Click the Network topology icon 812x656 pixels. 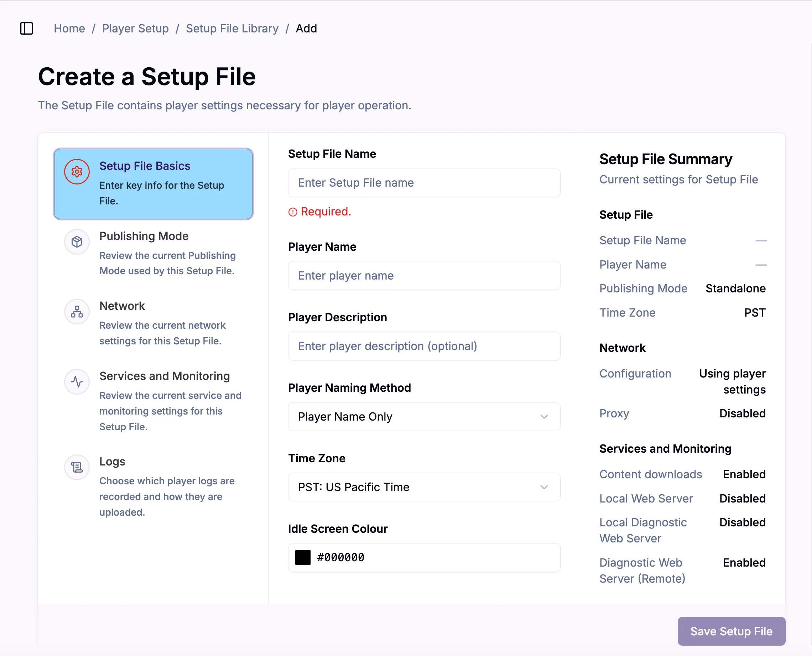[x=77, y=312]
